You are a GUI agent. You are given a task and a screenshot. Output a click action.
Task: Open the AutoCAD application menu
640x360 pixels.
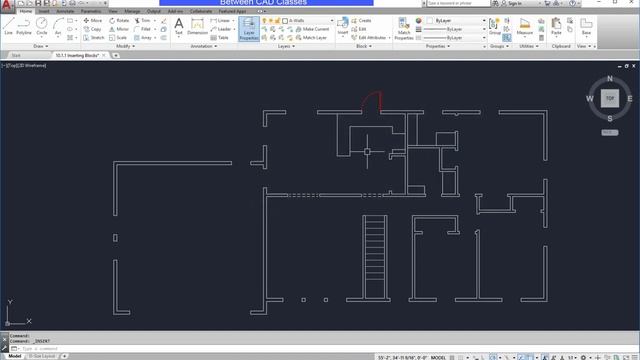(7, 6)
